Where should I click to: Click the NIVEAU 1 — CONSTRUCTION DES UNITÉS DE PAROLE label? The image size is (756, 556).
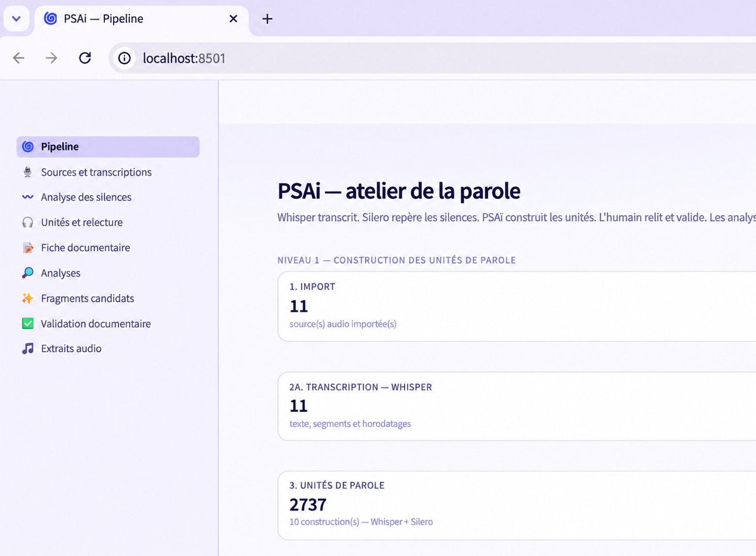coord(397,260)
